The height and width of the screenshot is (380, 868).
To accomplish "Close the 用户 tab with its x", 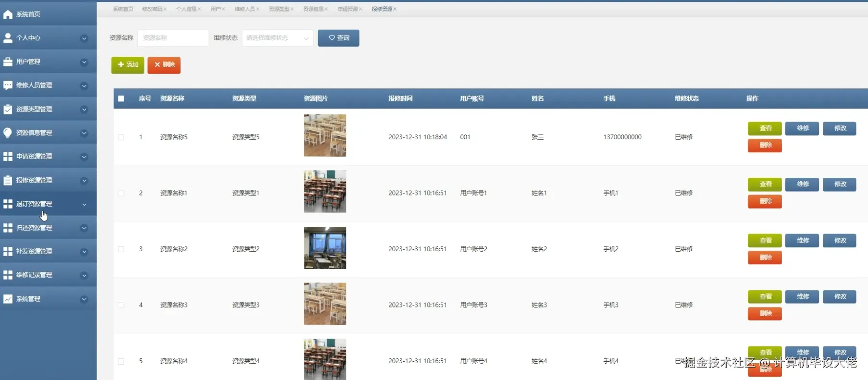I will click(223, 9).
